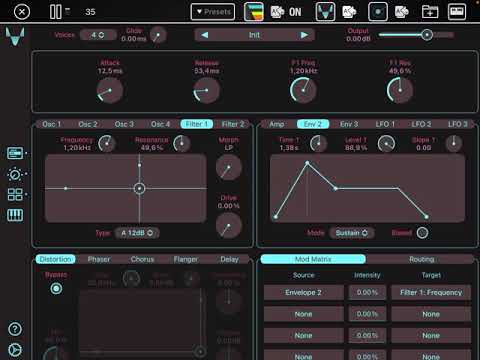
Task: Select the Delay effect tab
Action: tap(229, 259)
